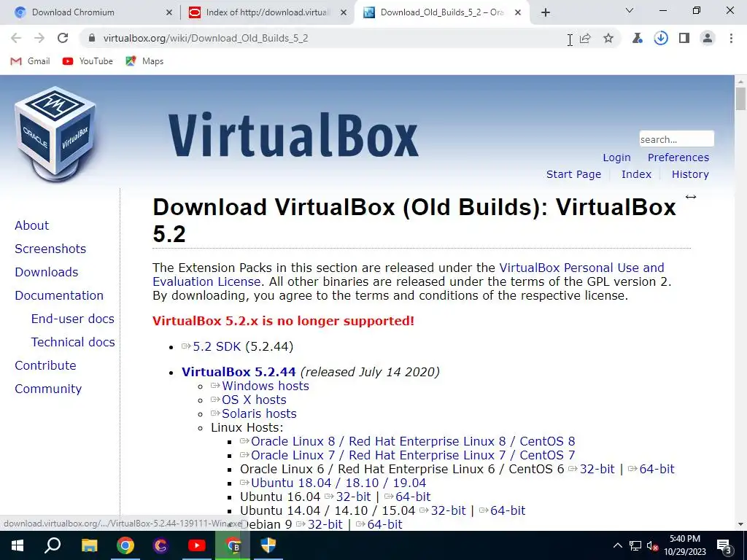747x560 pixels.
Task: Click the browser forward arrow
Action: 39,38
